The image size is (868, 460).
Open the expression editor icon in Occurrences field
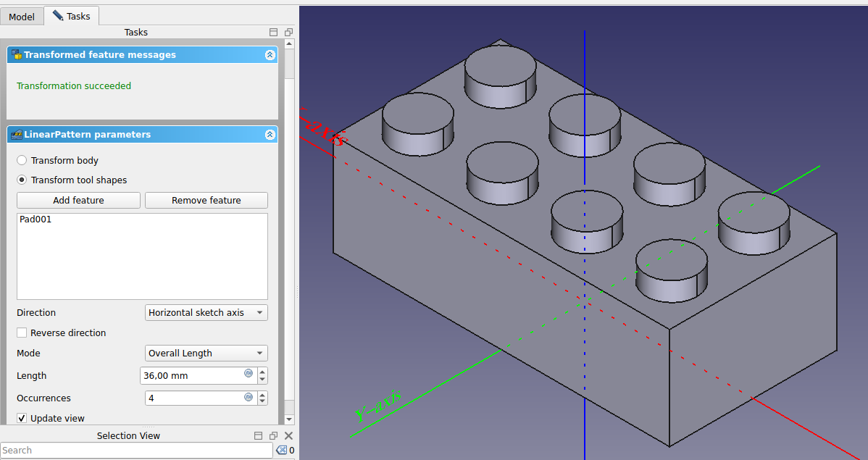249,397
